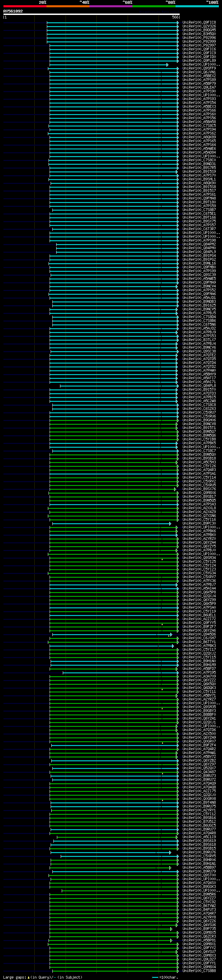Select the label UniRef100_Q9SFF9
Viewport: 222px width, 980px height.
coord(199,68)
